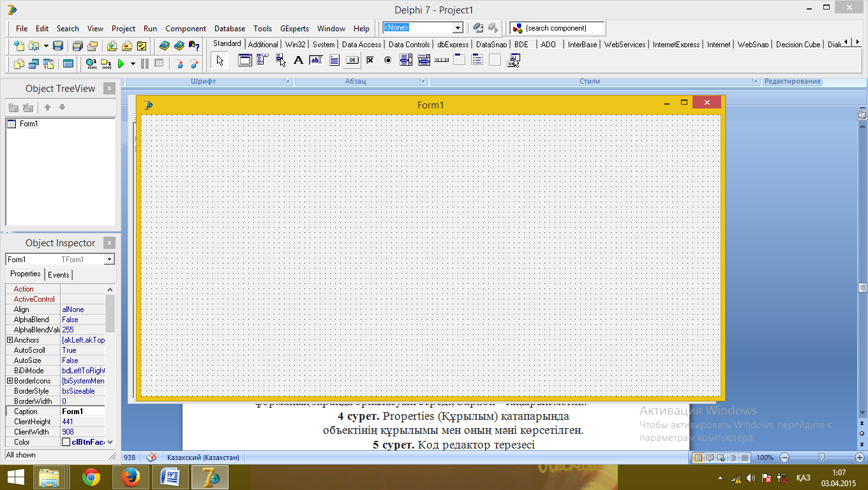This screenshot has height=490, width=868.
Task: Open Firefox from the taskbar
Action: pyautogui.click(x=131, y=477)
